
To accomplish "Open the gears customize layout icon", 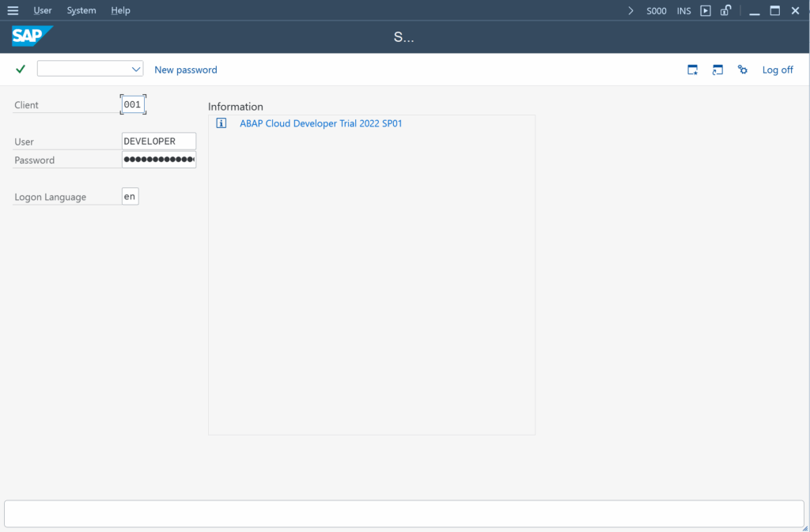I will tap(742, 70).
